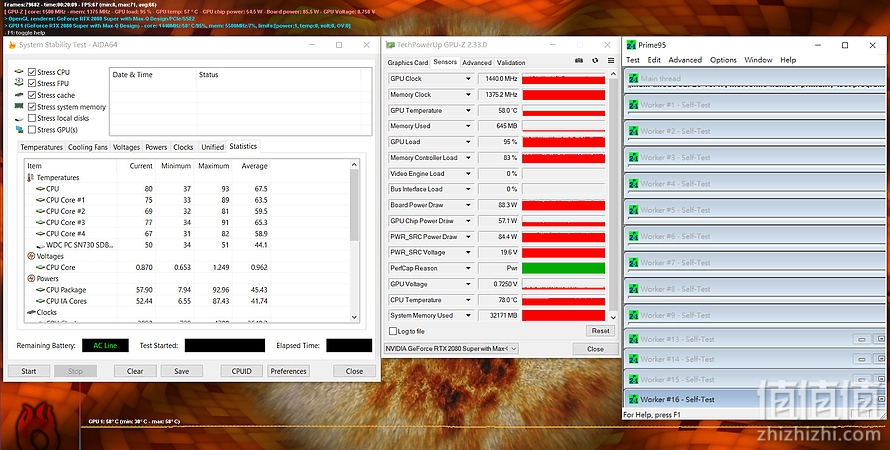Screen dimensions: 890x450
Task: Open GPU Load sensor dropdown
Action: 468,142
